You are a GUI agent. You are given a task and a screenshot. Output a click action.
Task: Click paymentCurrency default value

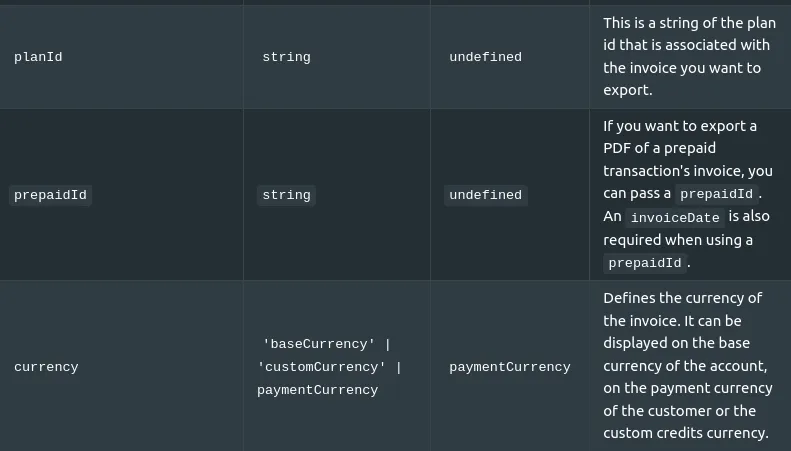coord(510,367)
